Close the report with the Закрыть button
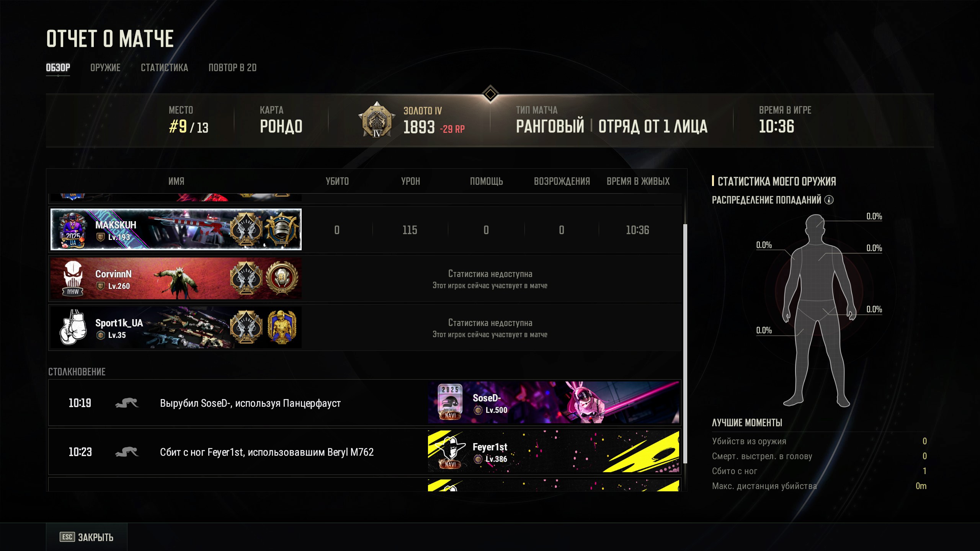The height and width of the screenshot is (551, 980). [x=87, y=537]
